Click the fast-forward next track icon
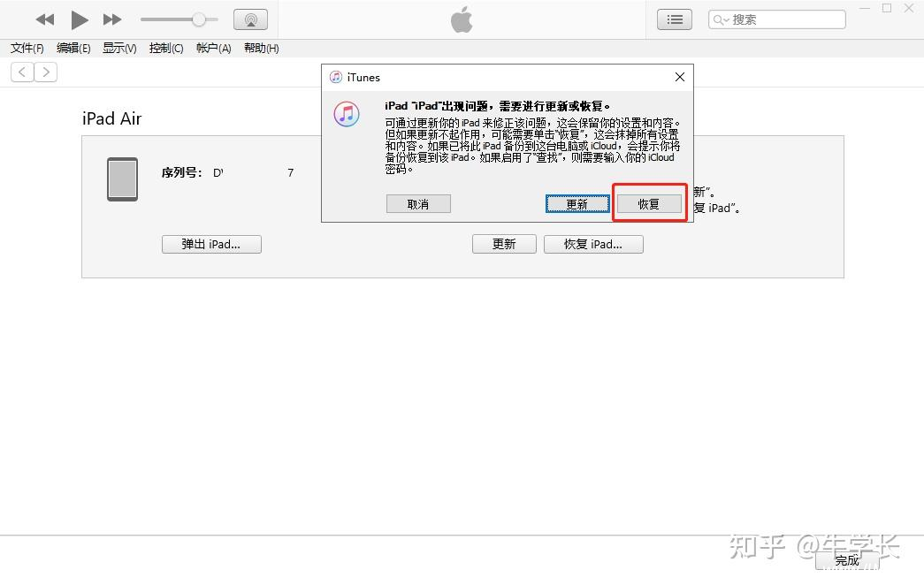This screenshot has height=585, width=924. [x=112, y=19]
